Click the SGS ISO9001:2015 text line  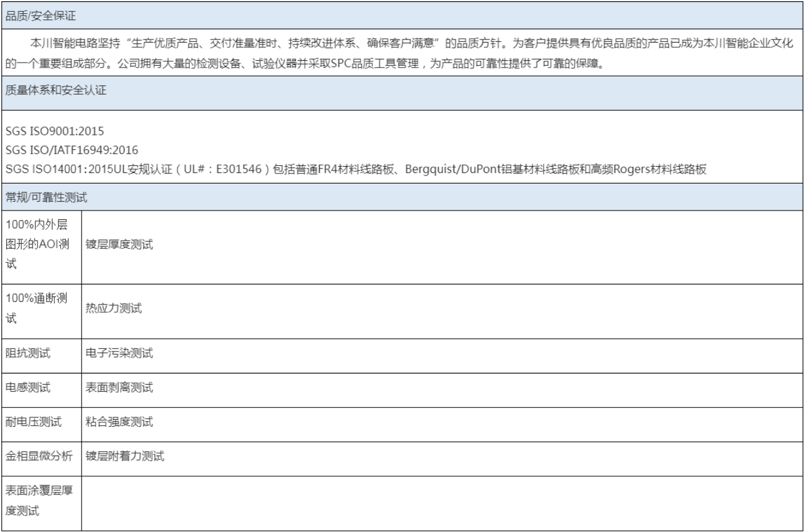tap(54, 132)
